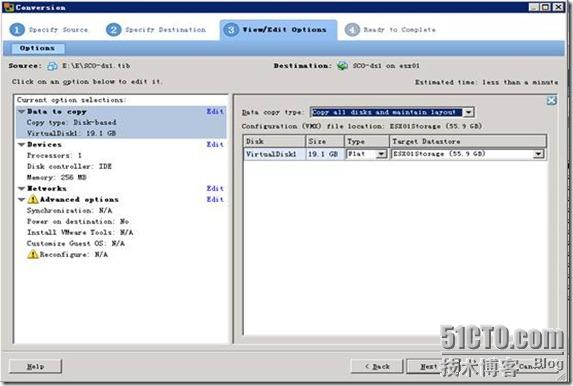Select the Options tab
Image resolution: width=573 pixels, height=386 pixels.
[x=37, y=48]
